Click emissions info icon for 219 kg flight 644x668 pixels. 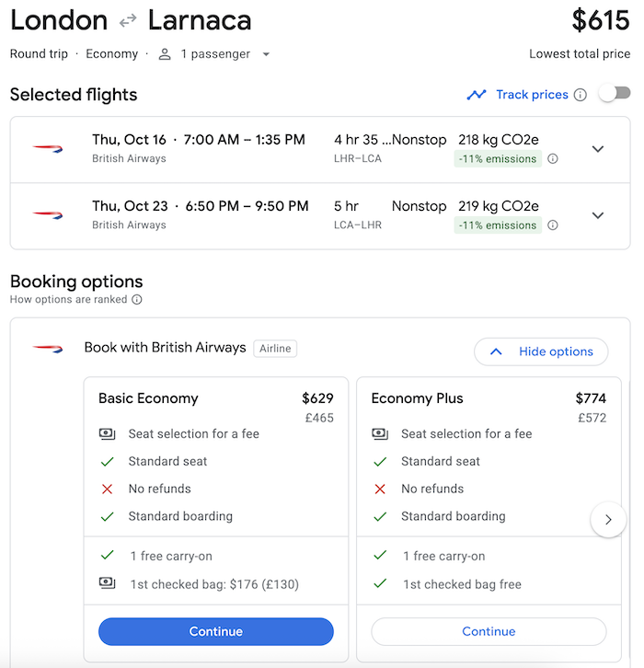click(x=553, y=225)
